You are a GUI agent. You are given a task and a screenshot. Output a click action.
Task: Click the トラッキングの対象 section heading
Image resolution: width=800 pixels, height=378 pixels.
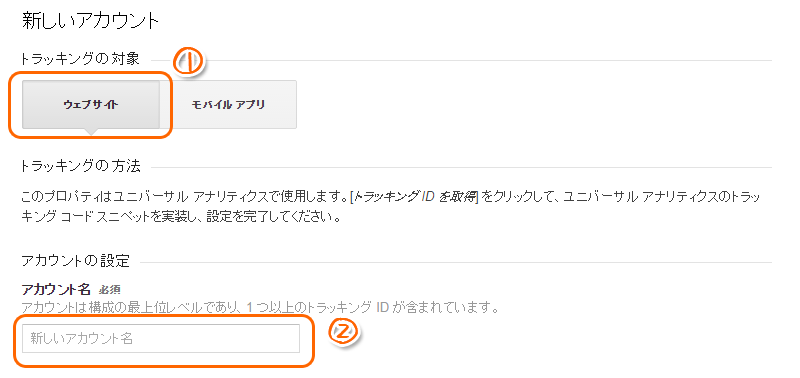pyautogui.click(x=79, y=59)
